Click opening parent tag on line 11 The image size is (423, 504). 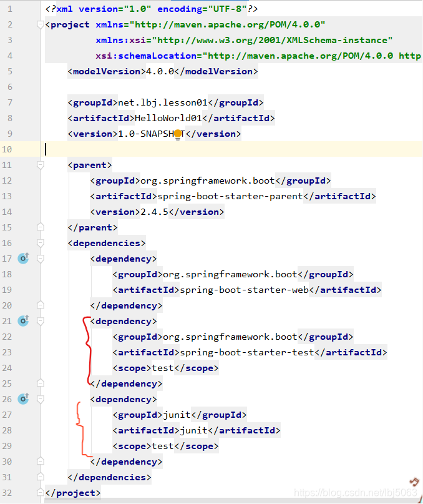tap(90, 166)
